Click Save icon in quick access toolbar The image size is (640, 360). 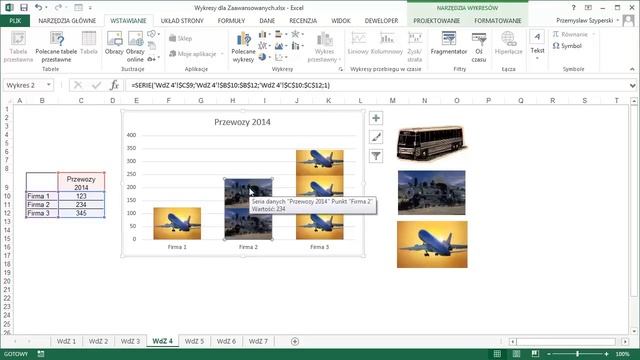tap(24, 8)
